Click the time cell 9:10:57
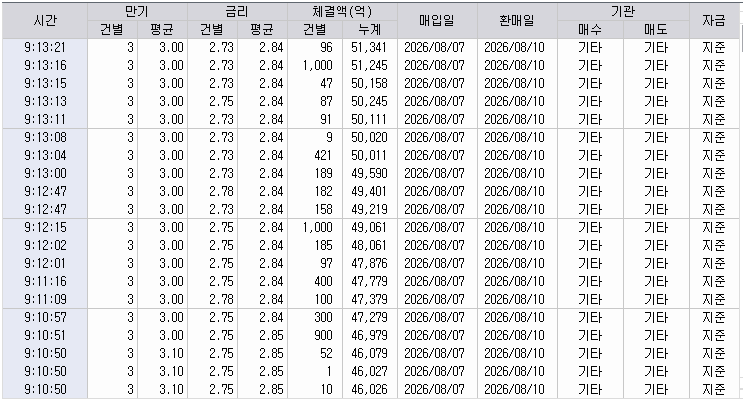Viewport: 743px width, 402px height. click(45, 318)
